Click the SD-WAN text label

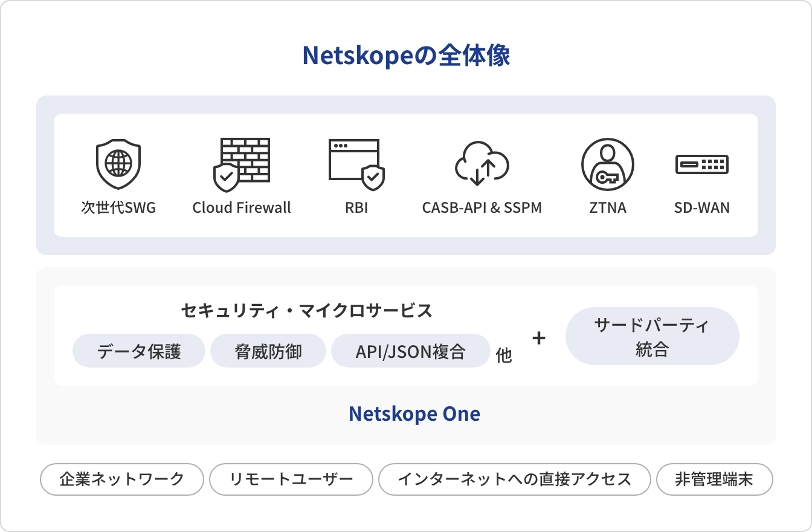(x=701, y=208)
